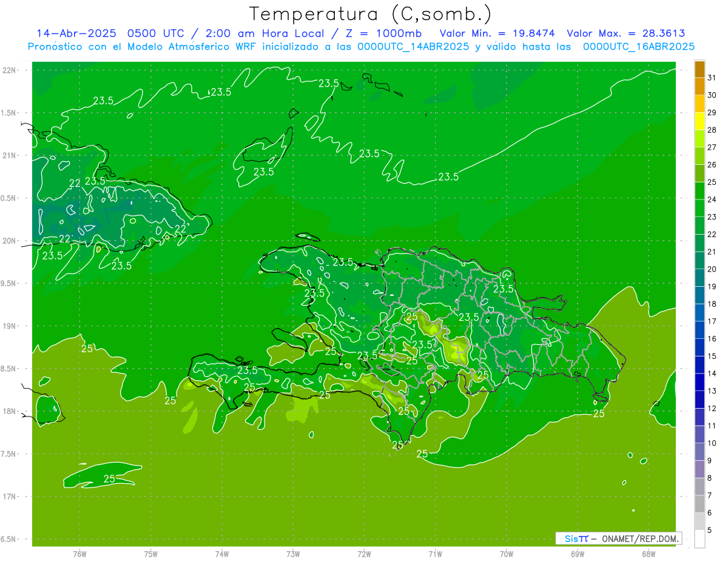Pick the olive-green swatch between 25 and 26
This screenshot has width=728, height=562.
click(x=699, y=173)
